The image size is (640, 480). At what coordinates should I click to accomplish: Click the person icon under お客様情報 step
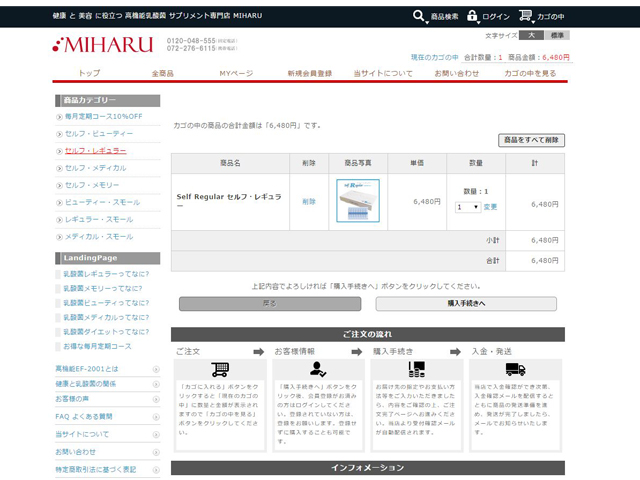point(317,369)
